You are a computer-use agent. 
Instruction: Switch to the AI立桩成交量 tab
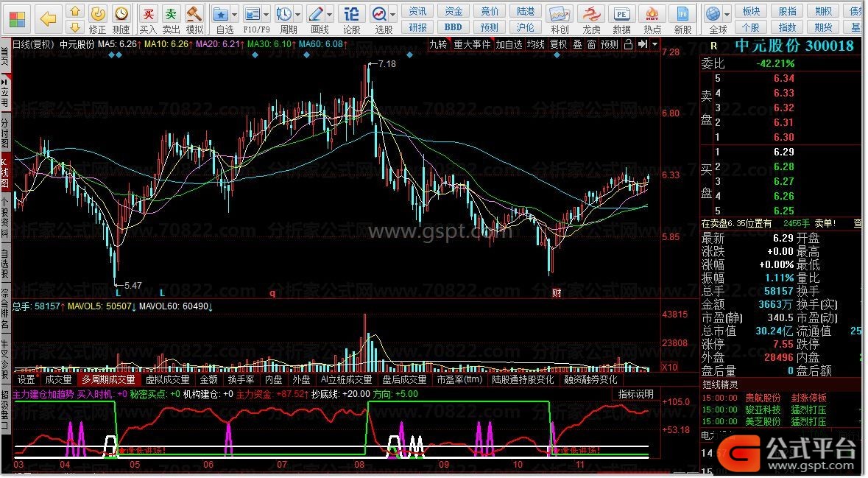pos(347,380)
